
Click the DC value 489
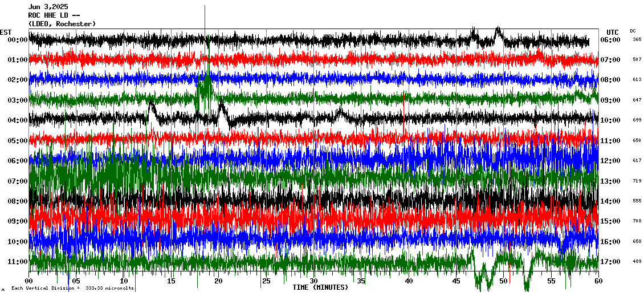(637, 261)
